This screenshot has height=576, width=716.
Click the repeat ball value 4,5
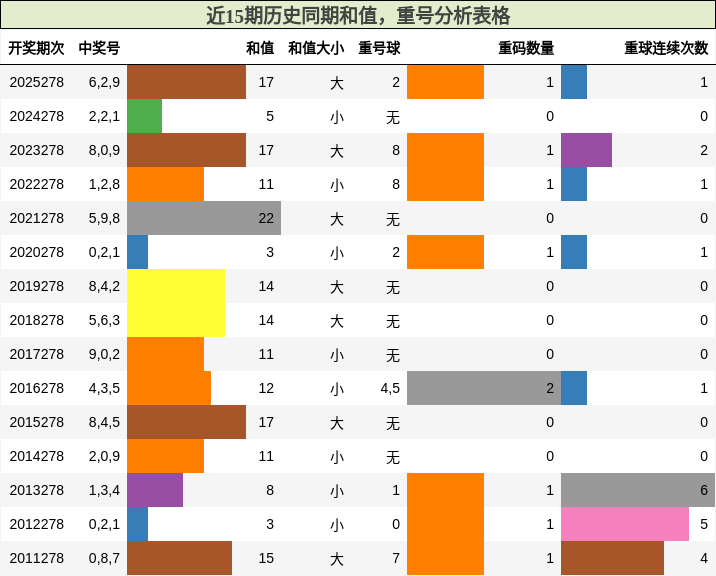tap(390, 388)
